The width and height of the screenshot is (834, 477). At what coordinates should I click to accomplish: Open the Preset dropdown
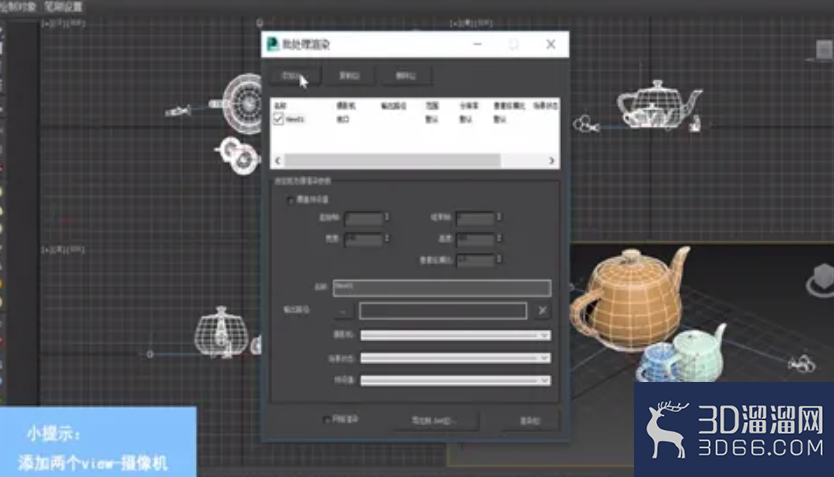pyautogui.click(x=455, y=381)
